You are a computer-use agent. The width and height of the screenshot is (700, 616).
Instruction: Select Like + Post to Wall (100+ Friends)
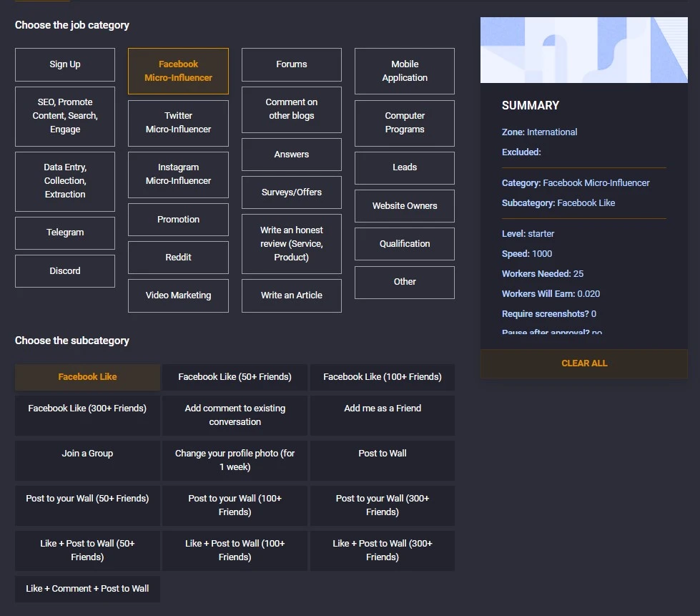(x=235, y=551)
